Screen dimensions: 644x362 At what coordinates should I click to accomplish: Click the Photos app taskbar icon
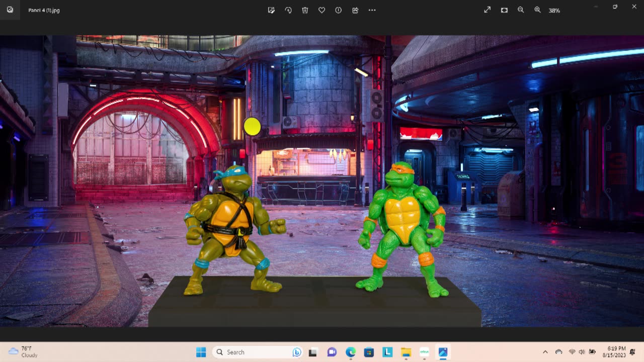click(443, 352)
